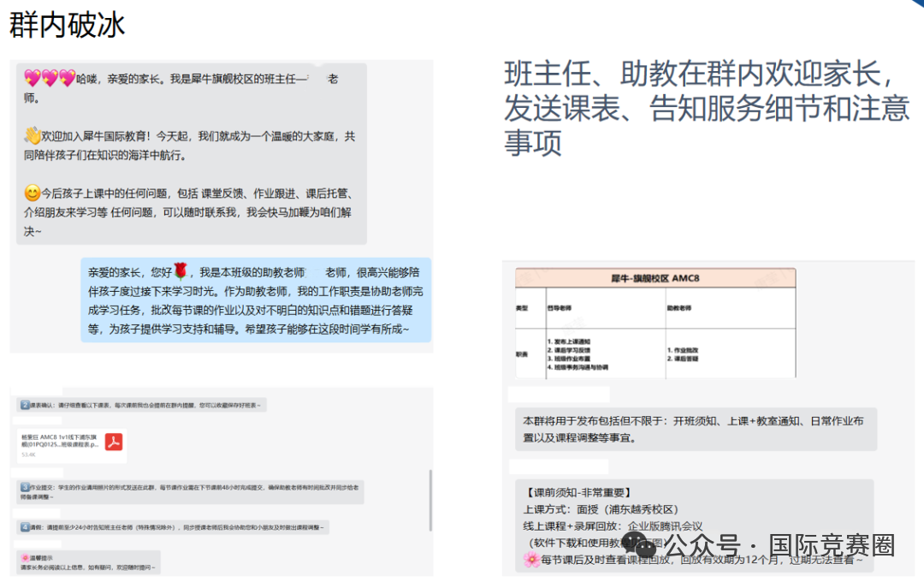Click the number 4 icon before 请假
This screenshot has height=582, width=924.
26,527
